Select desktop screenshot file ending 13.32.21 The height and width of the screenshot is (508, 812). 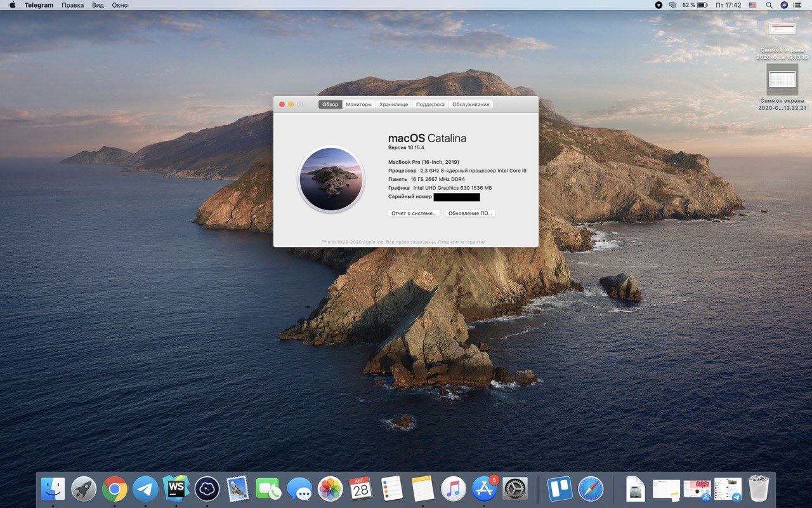pos(782,88)
